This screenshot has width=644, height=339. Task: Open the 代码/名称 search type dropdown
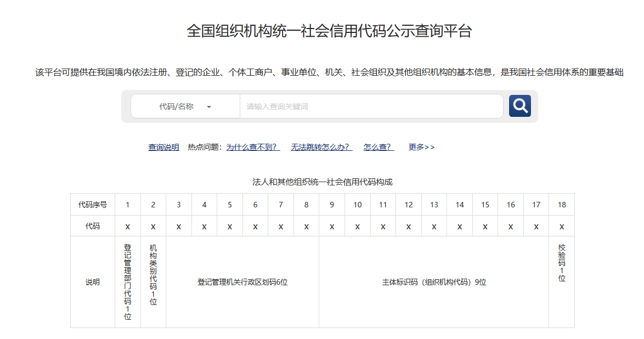(x=185, y=106)
